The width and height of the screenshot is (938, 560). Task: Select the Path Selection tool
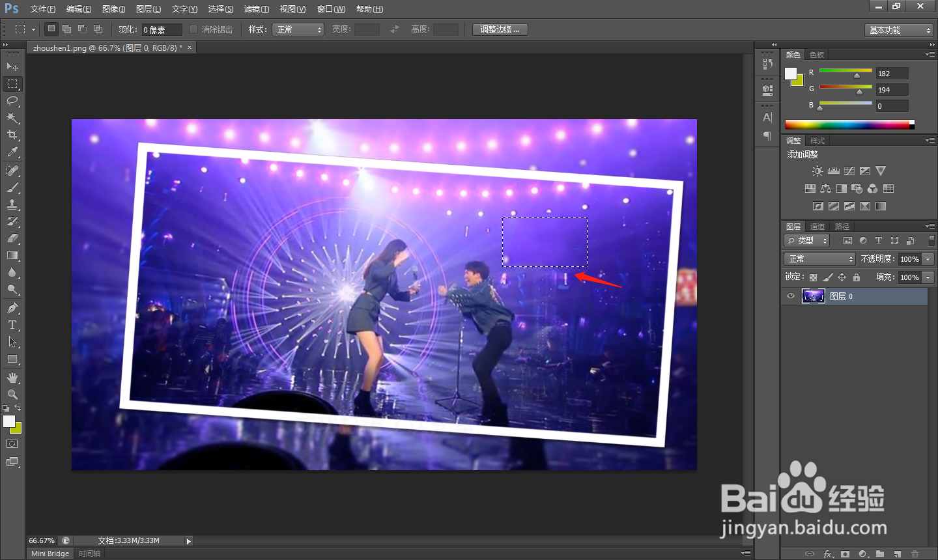[12, 342]
